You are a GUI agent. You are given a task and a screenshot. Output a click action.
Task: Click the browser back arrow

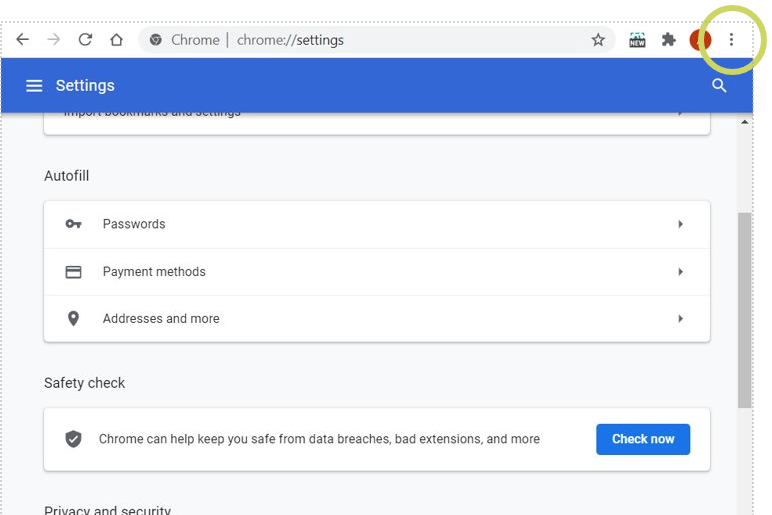point(23,40)
